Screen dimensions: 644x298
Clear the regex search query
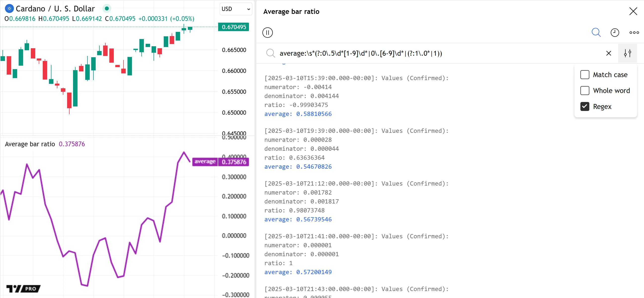pyautogui.click(x=608, y=53)
